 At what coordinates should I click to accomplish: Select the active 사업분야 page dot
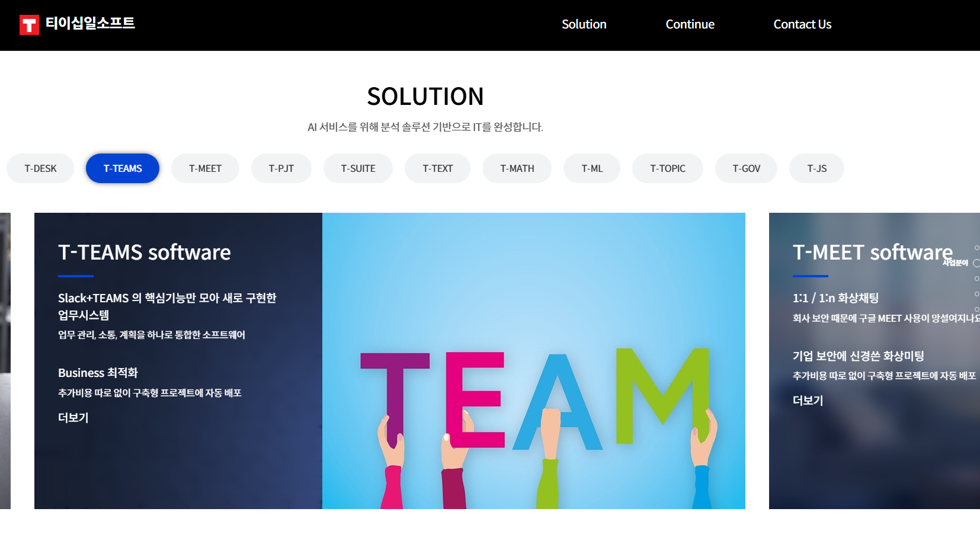coord(976,263)
